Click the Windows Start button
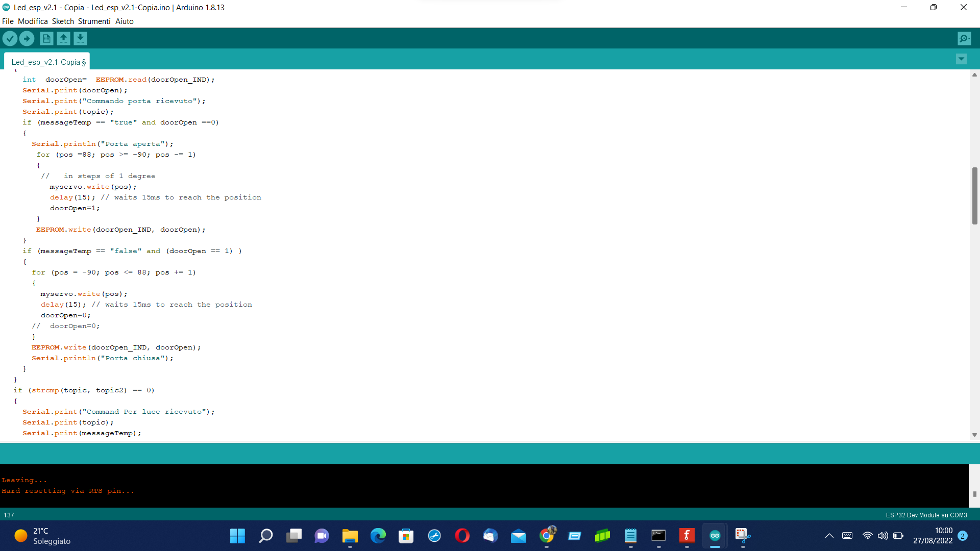Viewport: 980px width, 551px height. click(237, 536)
